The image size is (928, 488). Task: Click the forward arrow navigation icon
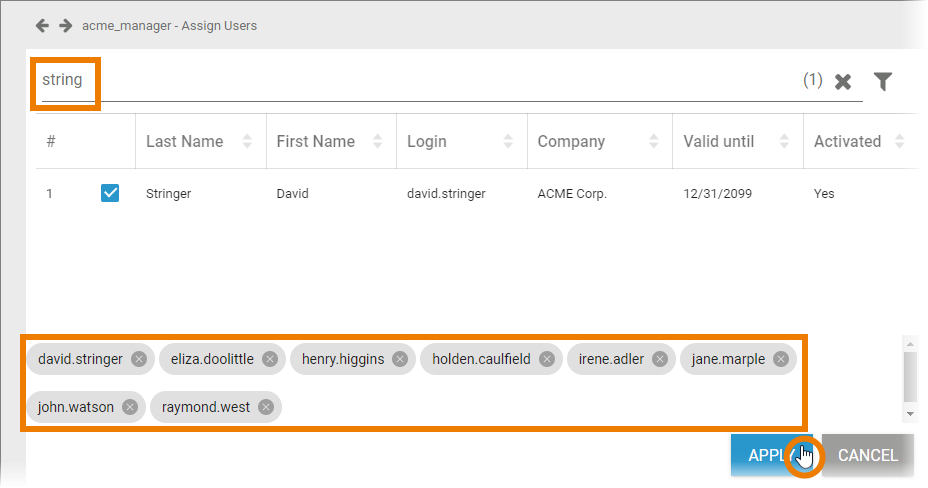pos(65,25)
